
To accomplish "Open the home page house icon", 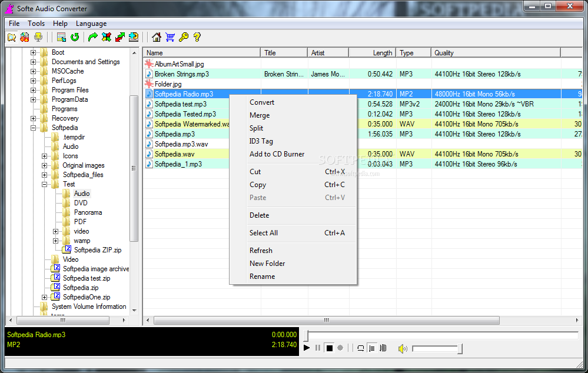I will [x=157, y=37].
